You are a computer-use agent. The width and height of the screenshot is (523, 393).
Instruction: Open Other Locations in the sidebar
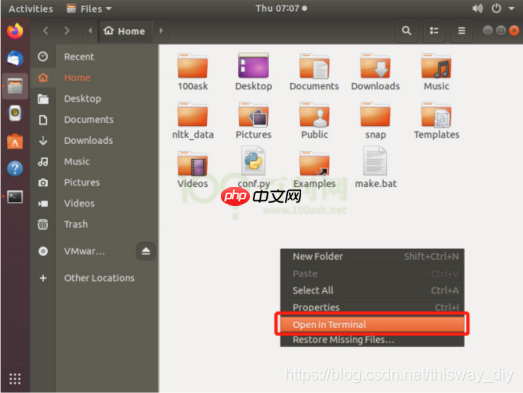(x=94, y=278)
